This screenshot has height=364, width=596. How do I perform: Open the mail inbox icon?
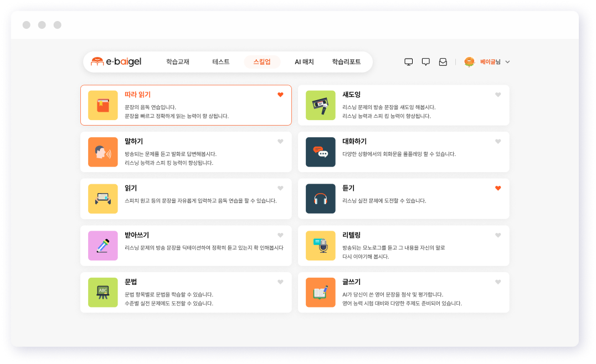pos(443,62)
